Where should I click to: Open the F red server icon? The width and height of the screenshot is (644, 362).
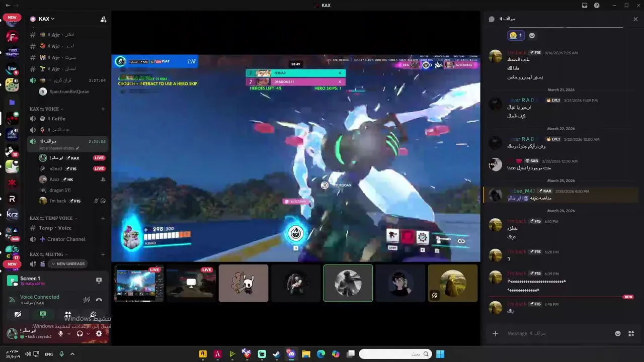(x=12, y=36)
